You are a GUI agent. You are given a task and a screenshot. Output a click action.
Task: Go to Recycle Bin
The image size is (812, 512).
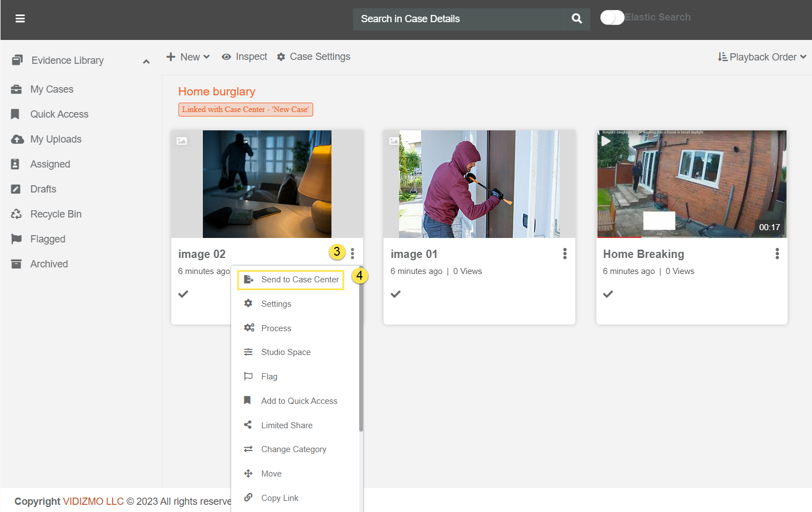55,214
